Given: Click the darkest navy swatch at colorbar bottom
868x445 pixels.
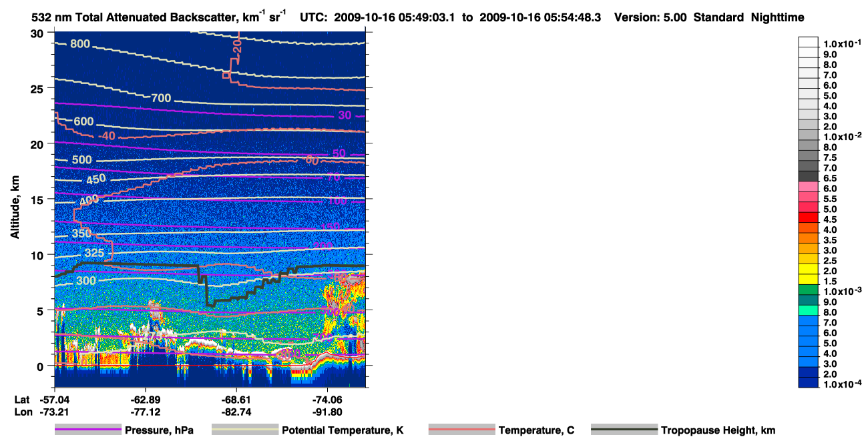Looking at the screenshot, I should (809, 382).
